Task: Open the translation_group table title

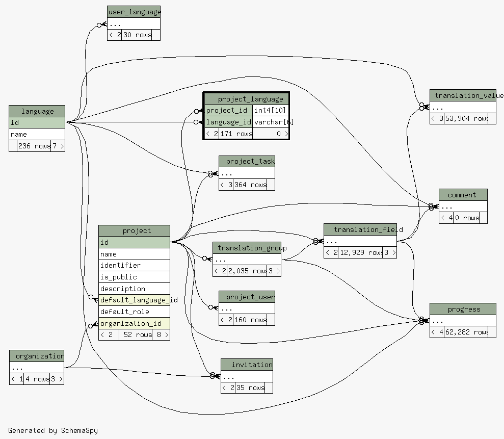Action: 247,248
